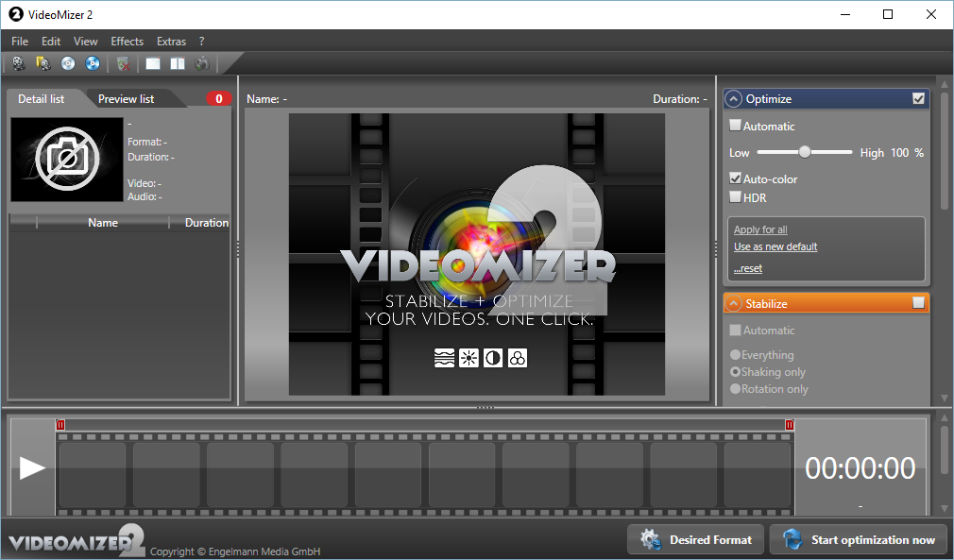Click the Low–High optimization slider handle

pyautogui.click(x=805, y=152)
